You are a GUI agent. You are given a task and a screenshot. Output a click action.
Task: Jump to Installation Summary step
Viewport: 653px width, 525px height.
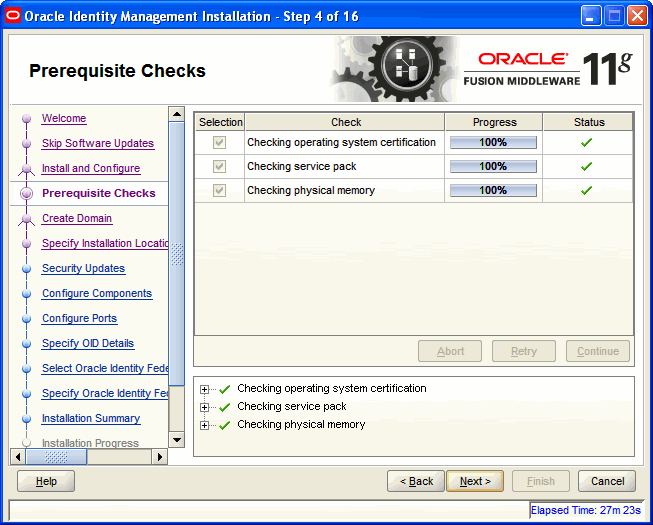click(x=91, y=418)
